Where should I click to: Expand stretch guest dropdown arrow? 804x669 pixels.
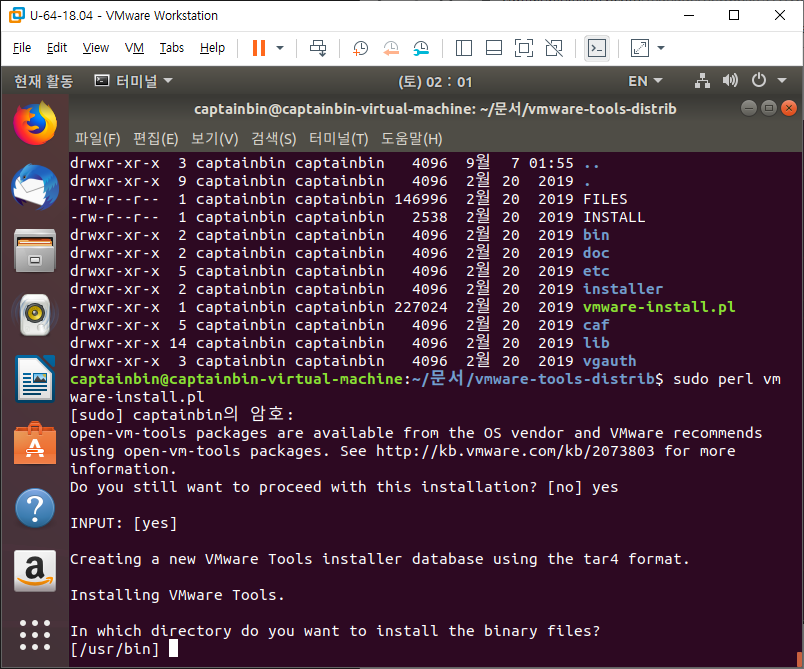[661, 48]
